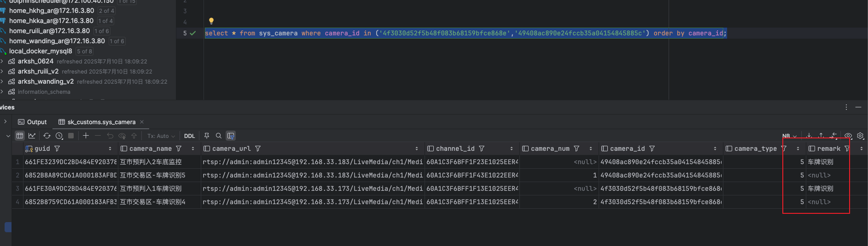Expand the arksh_ruili_v2 schema node
The width and height of the screenshot is (868, 246).
coord(2,71)
